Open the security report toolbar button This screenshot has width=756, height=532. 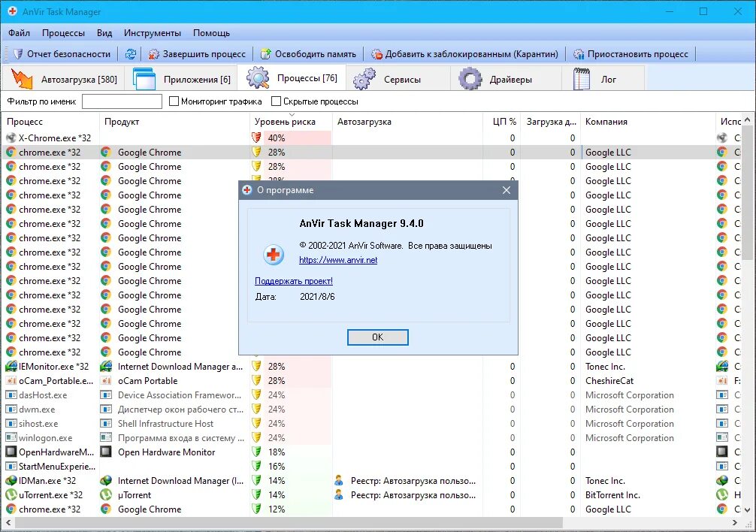(62, 54)
